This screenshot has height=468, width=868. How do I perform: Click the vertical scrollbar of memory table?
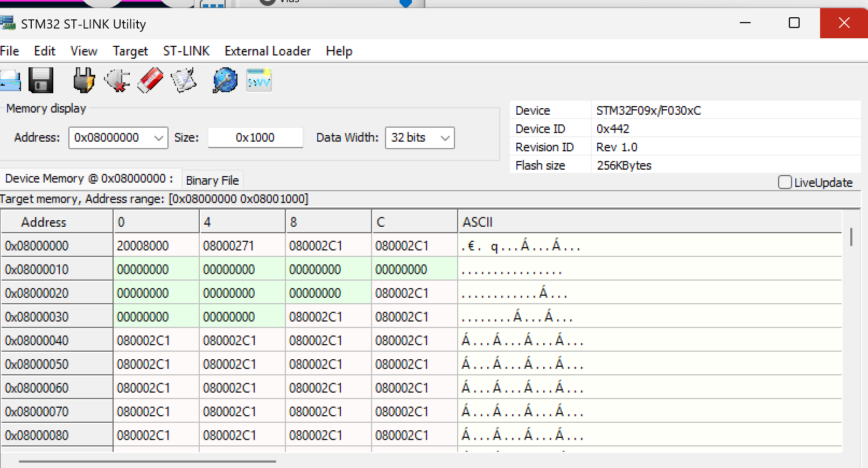[851, 237]
